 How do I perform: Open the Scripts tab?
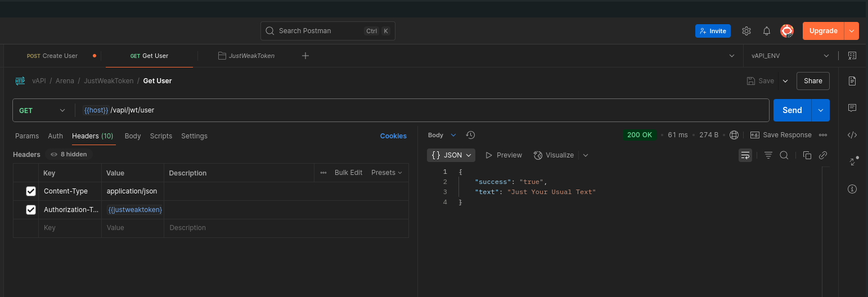(161, 136)
